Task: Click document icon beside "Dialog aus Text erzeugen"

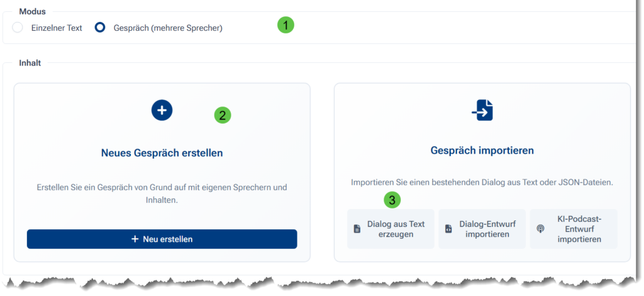Action: tap(357, 229)
